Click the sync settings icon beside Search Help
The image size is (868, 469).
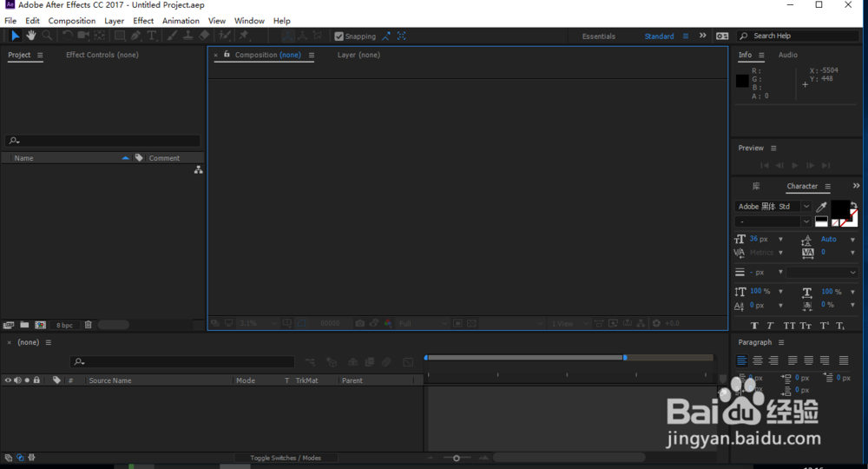[x=722, y=36]
